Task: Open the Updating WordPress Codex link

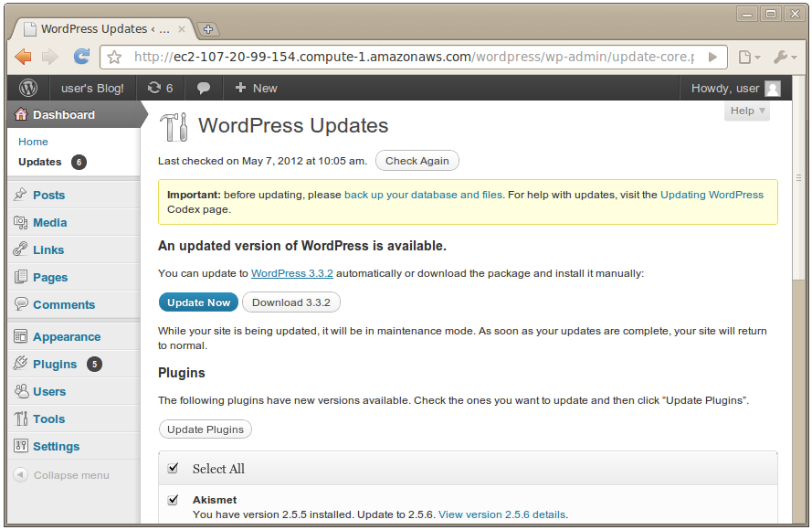Action: (x=712, y=195)
